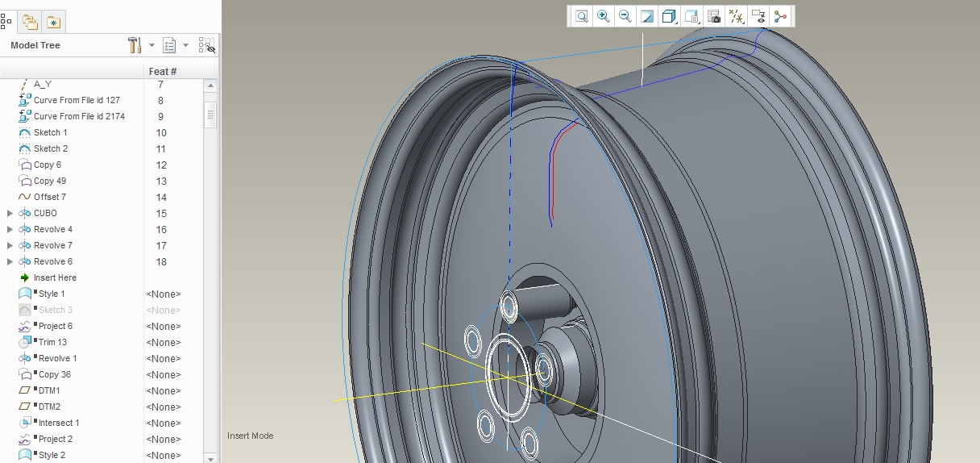Click the Refit view icon

(x=581, y=16)
